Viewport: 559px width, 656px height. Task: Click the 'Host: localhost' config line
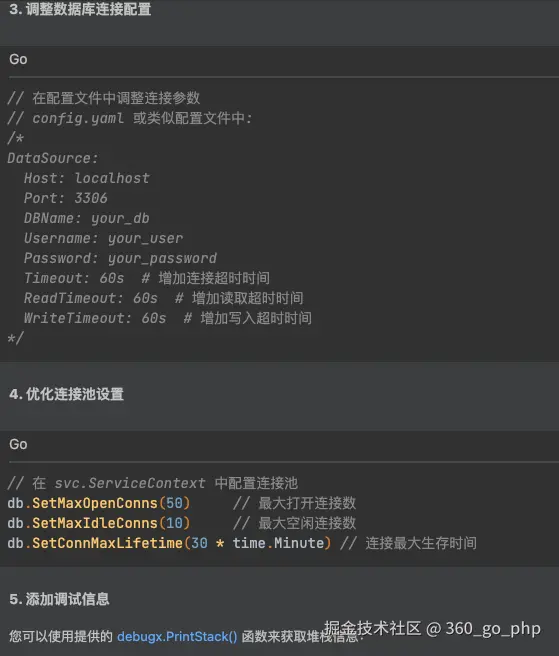87,178
